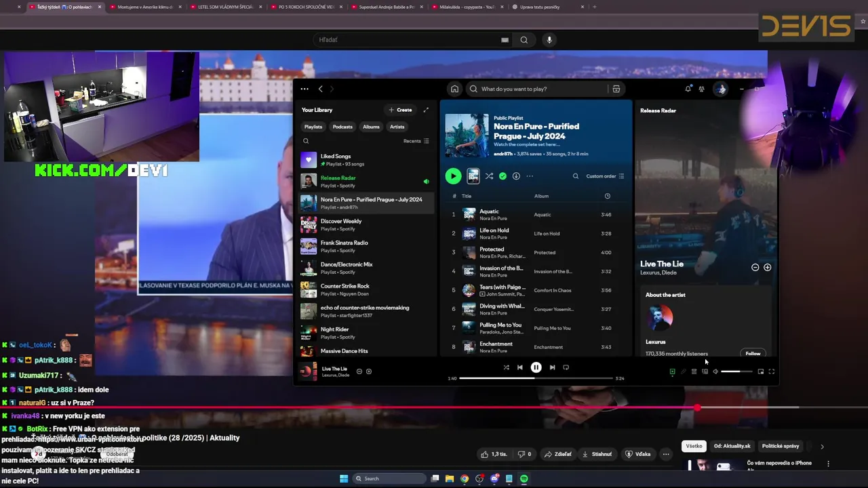
Task: Open Counter Strike Rock playlist
Action: coord(366,290)
